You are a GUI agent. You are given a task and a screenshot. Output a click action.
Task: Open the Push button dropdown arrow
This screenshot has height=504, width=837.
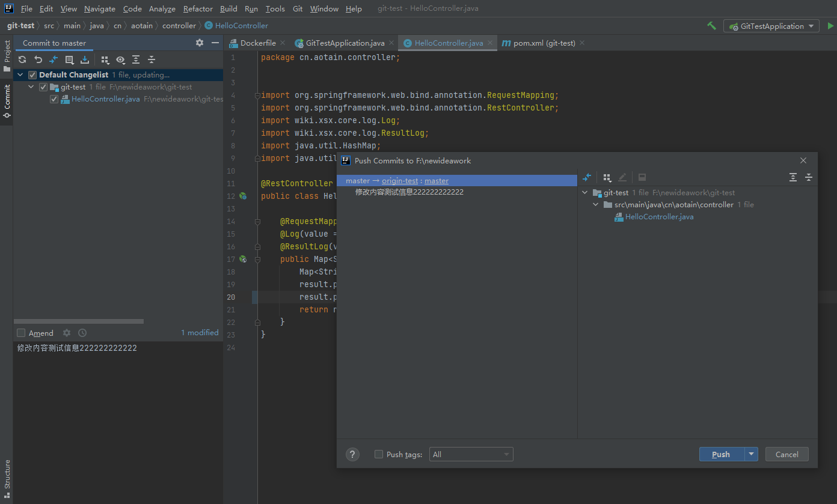click(751, 454)
